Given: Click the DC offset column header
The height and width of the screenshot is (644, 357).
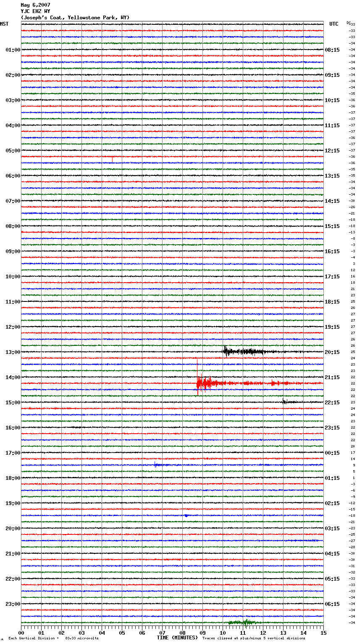Looking at the screenshot, I should pyautogui.click(x=349, y=23).
